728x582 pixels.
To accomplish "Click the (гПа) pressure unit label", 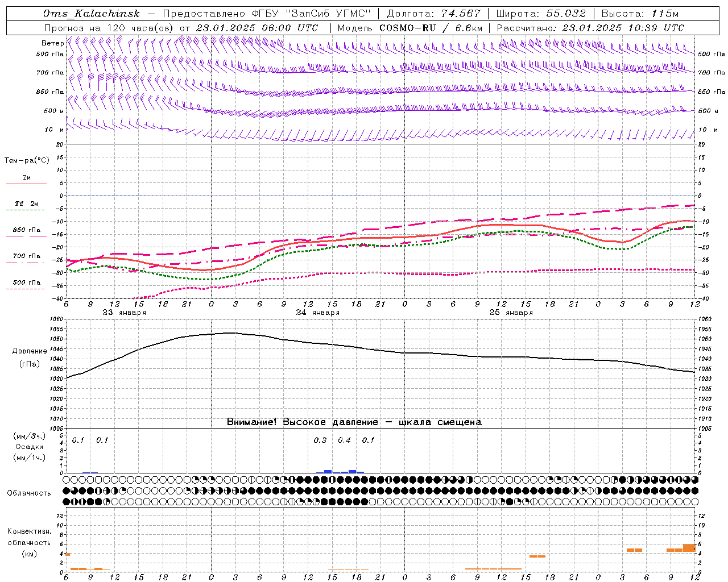I will point(30,364).
